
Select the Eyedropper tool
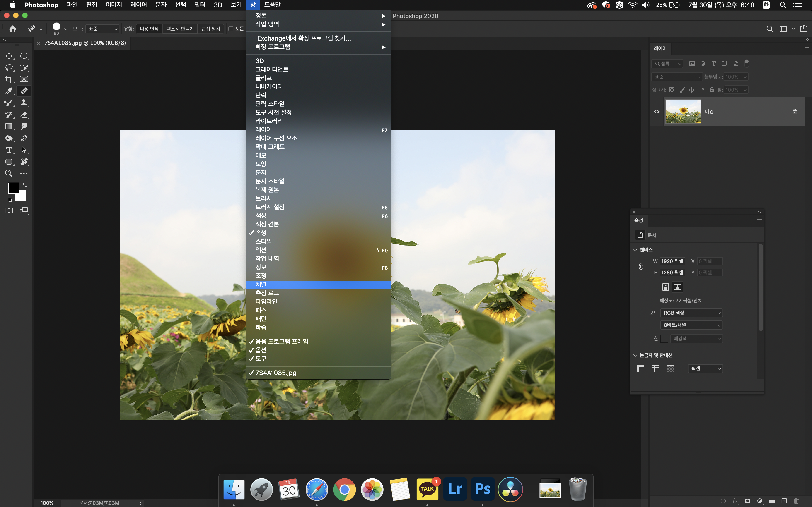click(9, 91)
